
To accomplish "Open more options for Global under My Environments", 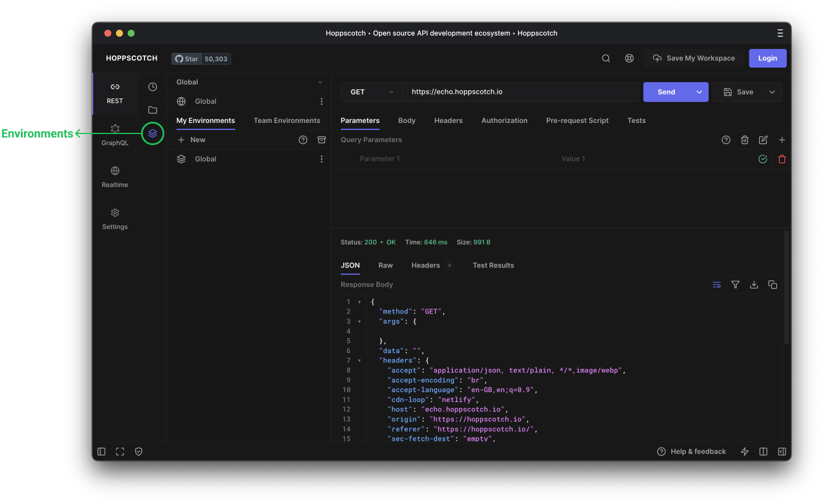I will pyautogui.click(x=322, y=159).
